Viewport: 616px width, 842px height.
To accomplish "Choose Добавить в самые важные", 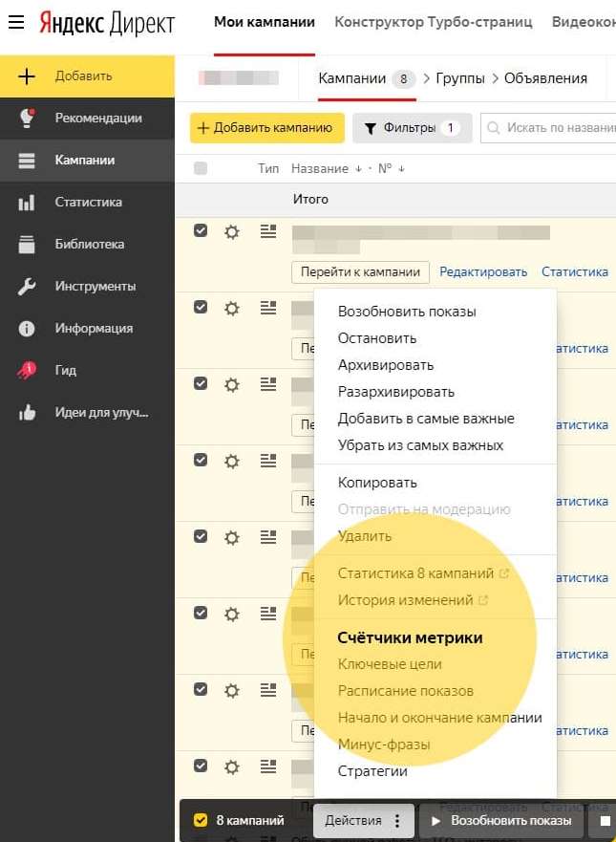I will 426,419.
